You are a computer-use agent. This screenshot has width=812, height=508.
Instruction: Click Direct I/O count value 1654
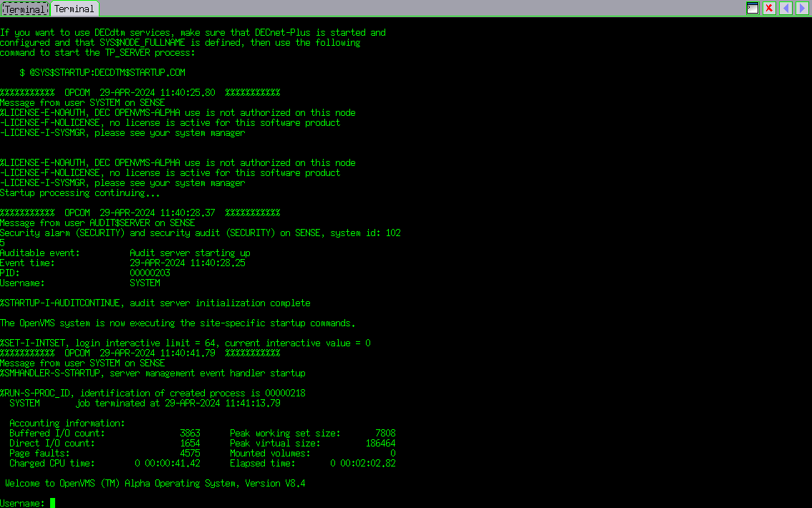tap(190, 444)
